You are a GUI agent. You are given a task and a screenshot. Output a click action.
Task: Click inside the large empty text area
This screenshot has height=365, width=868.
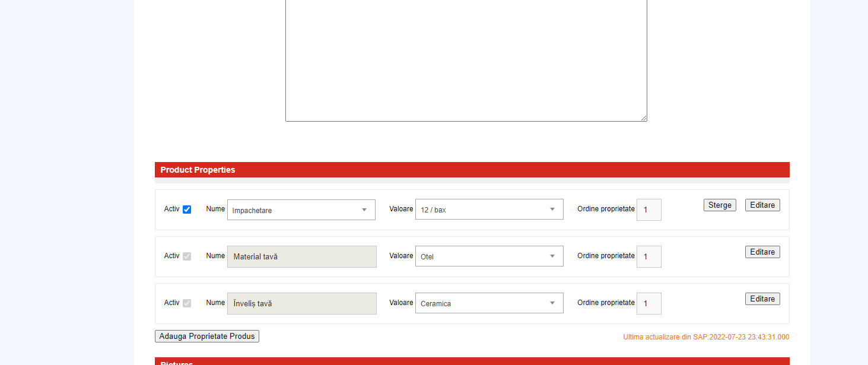click(466, 59)
